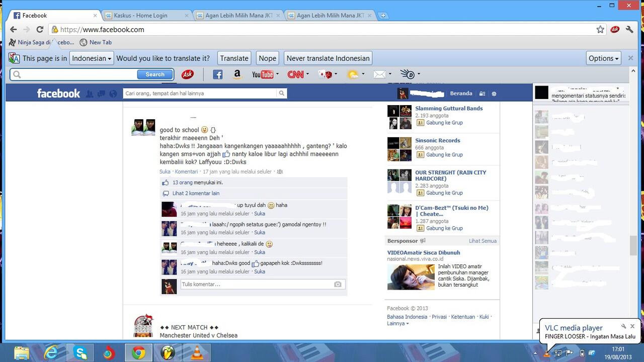Image resolution: width=644 pixels, height=362 pixels.
Task: Click the Privasi footer link
Action: point(439,317)
